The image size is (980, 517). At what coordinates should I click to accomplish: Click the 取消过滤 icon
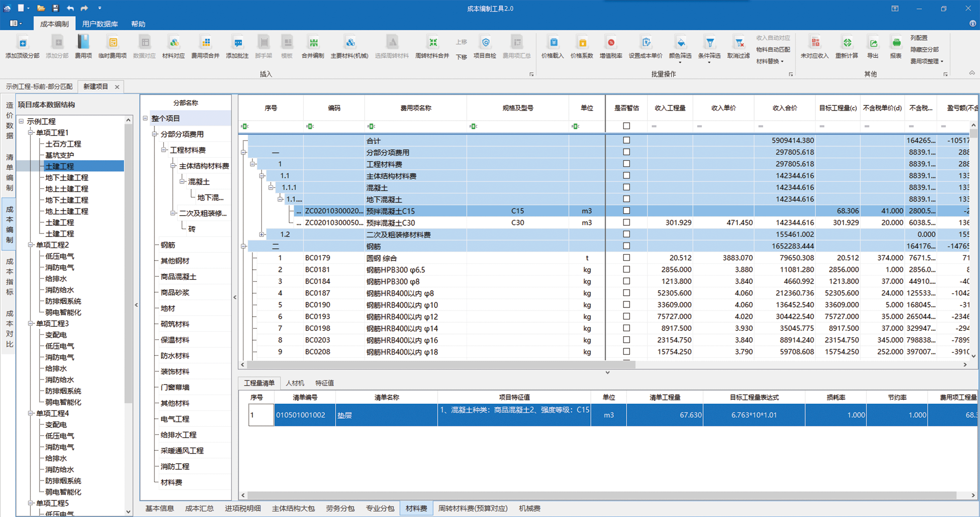pyautogui.click(x=739, y=42)
